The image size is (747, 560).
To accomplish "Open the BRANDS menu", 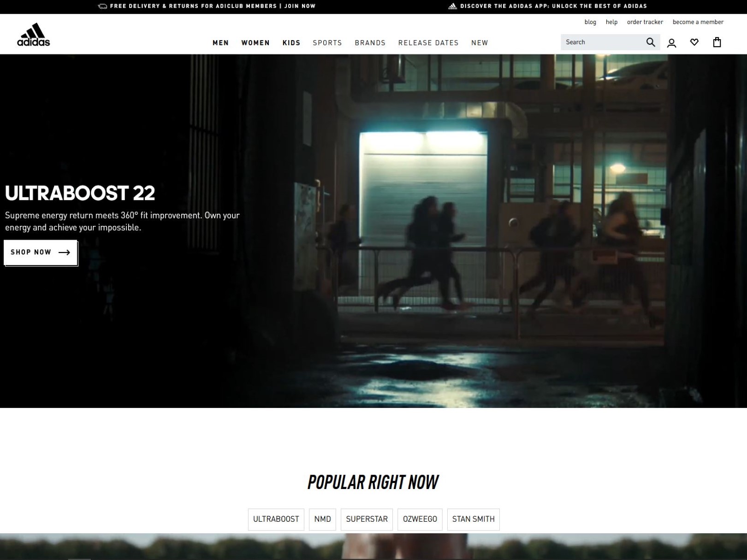I will coord(370,43).
